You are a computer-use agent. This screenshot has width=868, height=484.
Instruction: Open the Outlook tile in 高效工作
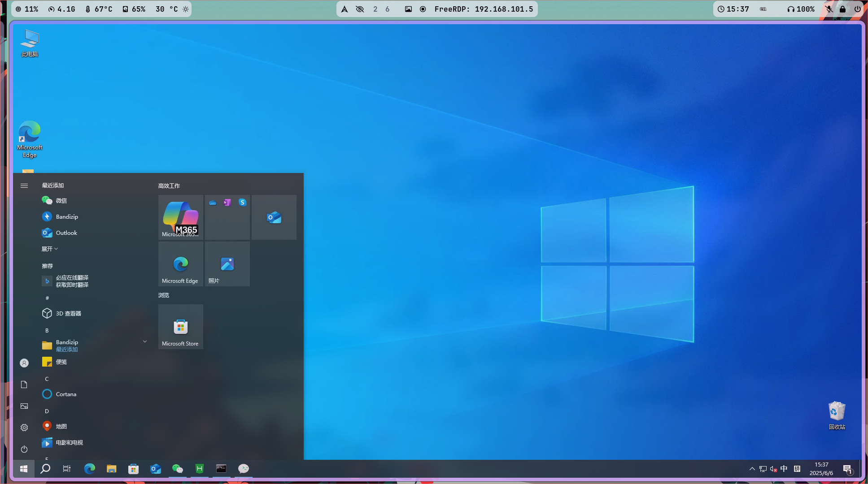(274, 217)
